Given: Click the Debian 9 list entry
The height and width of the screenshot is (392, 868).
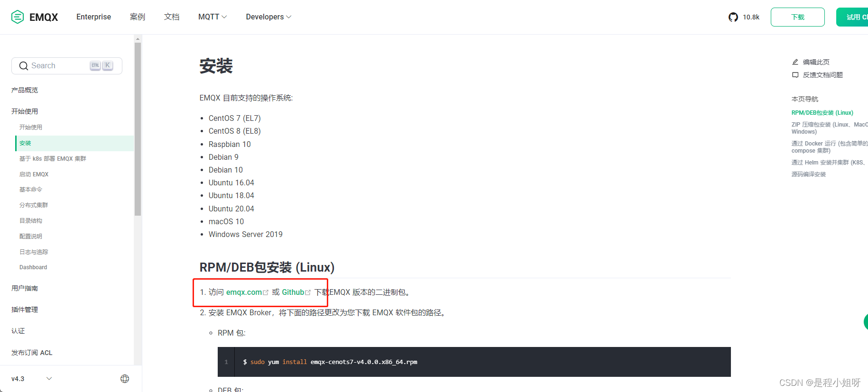Looking at the screenshot, I should 223,157.
